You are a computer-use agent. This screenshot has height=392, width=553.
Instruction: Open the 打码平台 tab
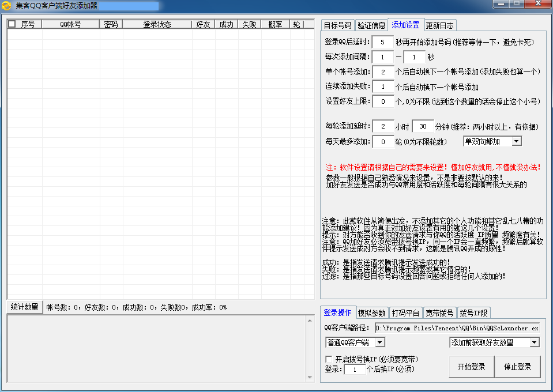(405, 313)
